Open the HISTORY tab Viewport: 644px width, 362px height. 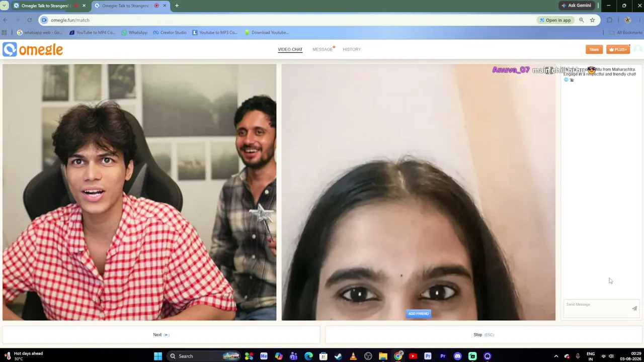point(352,49)
